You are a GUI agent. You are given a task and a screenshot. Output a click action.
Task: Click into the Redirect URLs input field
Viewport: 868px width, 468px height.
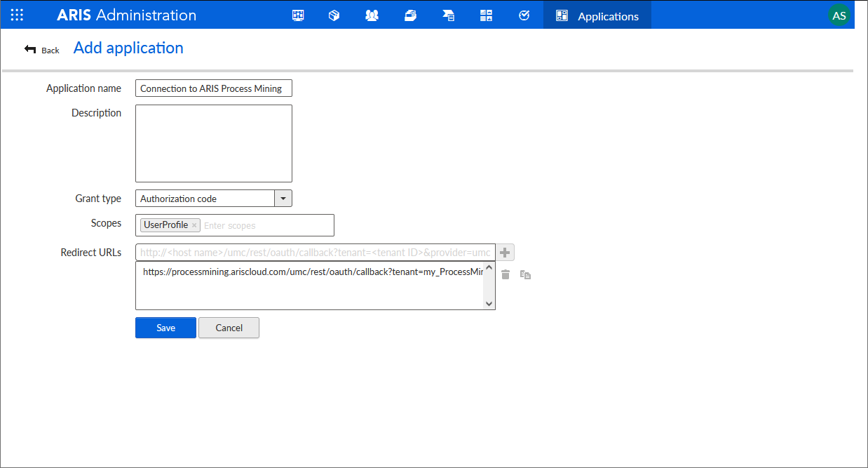point(316,253)
